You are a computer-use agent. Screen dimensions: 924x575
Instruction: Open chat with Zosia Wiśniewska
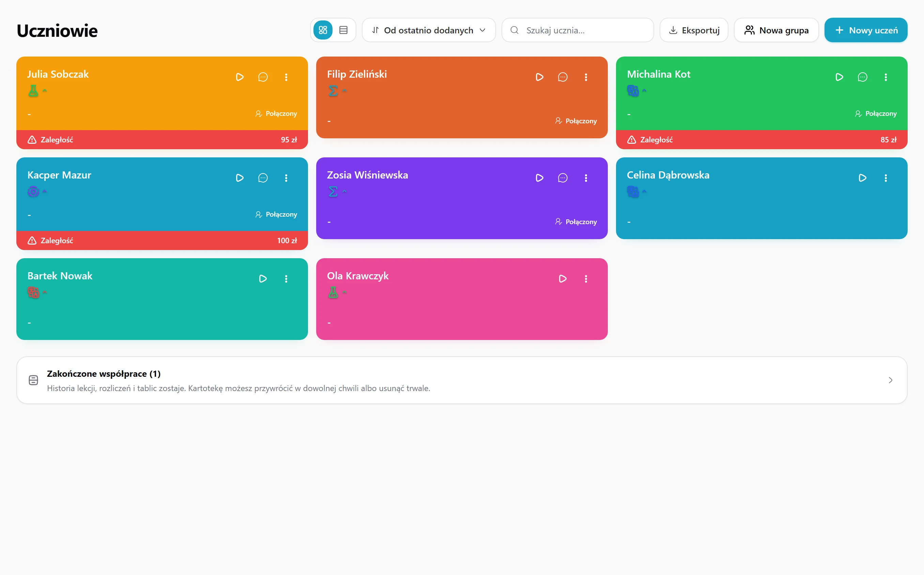(x=563, y=178)
